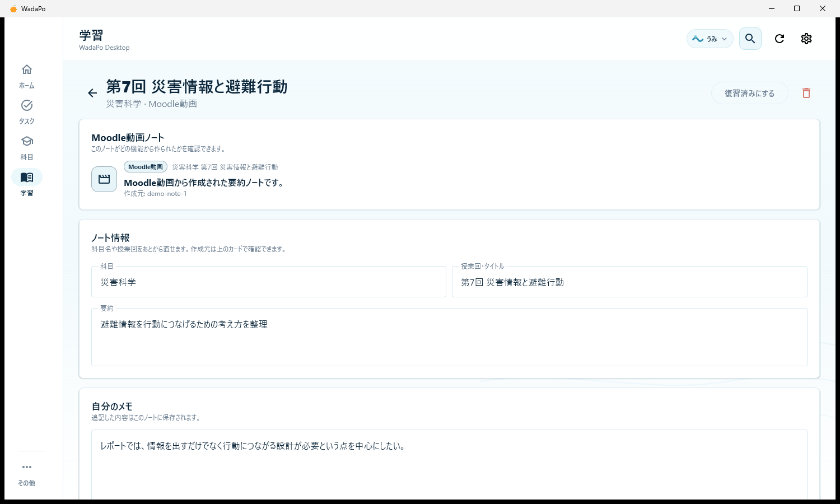The image size is (840, 504).
Task: Open the ホーム (Home) sidebar item
Action: coord(27,77)
